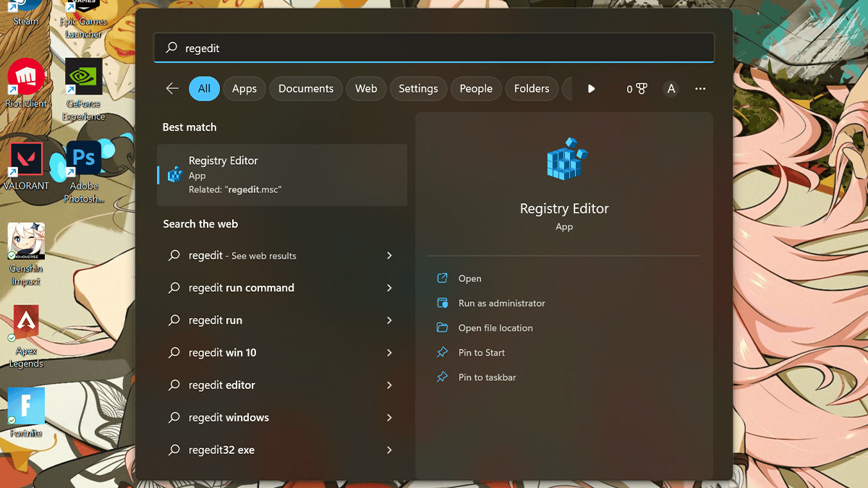Click Open file location
This screenshot has width=868, height=488.
[495, 328]
